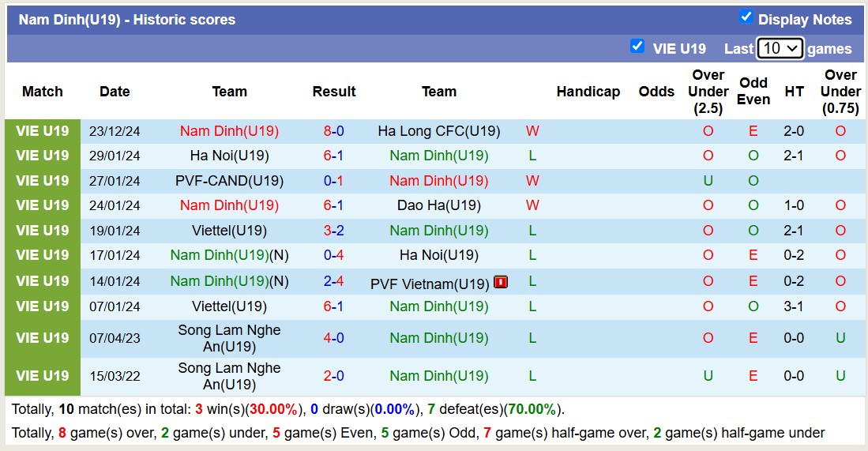
Task: Open the Last games count dropdown
Action: pyautogui.click(x=780, y=48)
